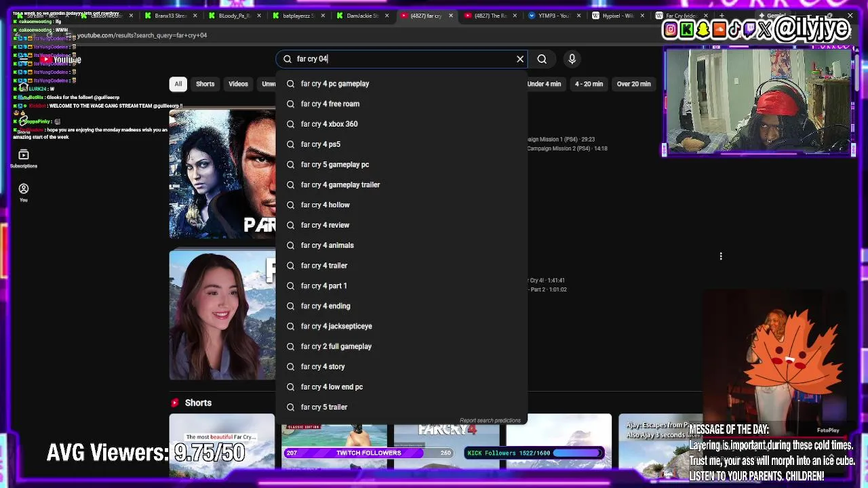Viewport: 868px width, 488px height.
Task: Click Report search predictions link
Action: coord(490,420)
